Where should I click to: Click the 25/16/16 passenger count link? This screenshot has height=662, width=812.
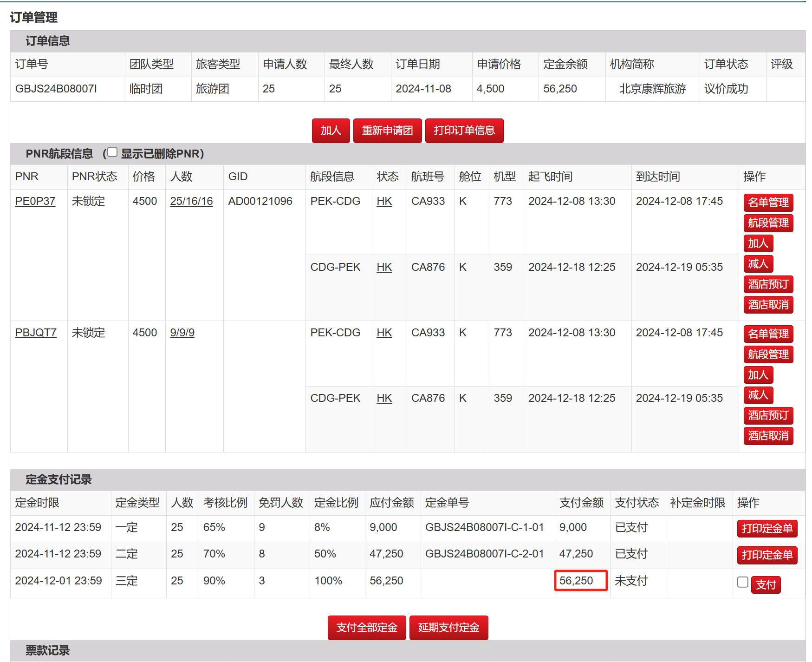pyautogui.click(x=191, y=201)
